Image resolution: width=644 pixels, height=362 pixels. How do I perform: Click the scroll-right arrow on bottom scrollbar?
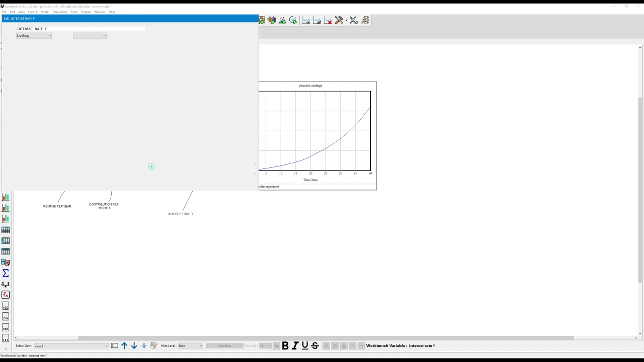coord(636,338)
